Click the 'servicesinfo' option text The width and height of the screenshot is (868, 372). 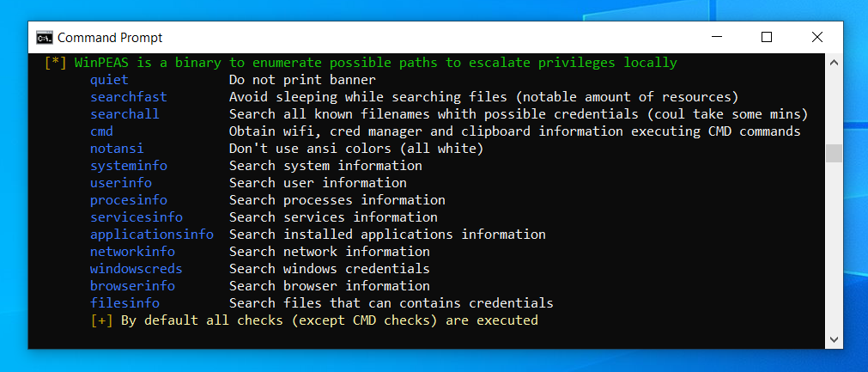click(x=137, y=217)
